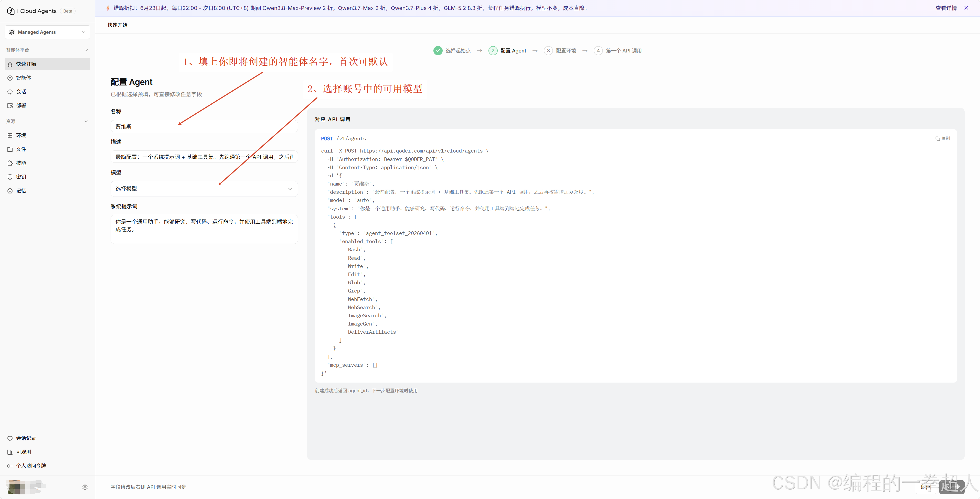Click the 密钥 menu label
This screenshot has height=499, width=980.
(x=21, y=177)
